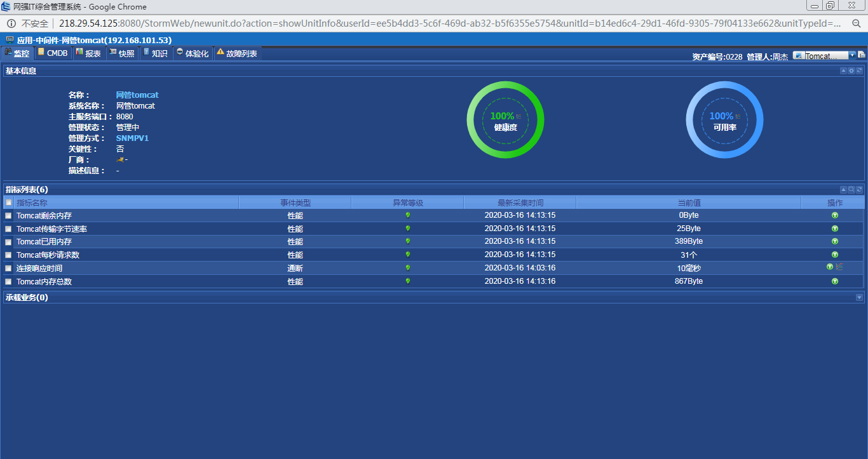Click the threshold icon for Tomcat内存总数
Screen dimensions: 868x459
pyautogui.click(x=835, y=281)
